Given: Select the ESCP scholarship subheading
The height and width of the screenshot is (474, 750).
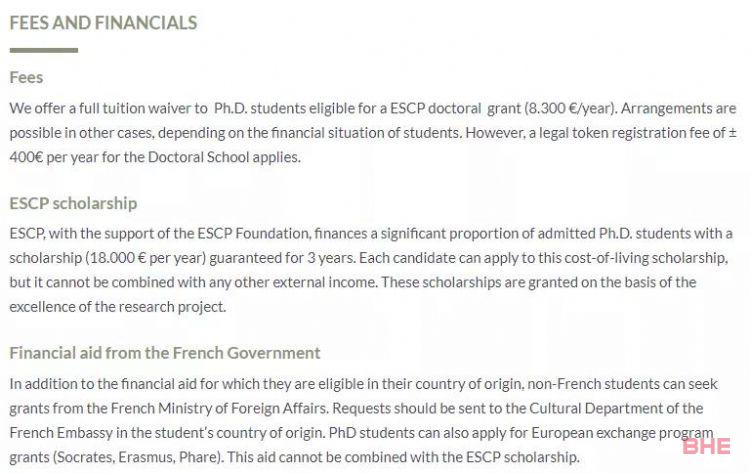Looking at the screenshot, I should [x=73, y=203].
